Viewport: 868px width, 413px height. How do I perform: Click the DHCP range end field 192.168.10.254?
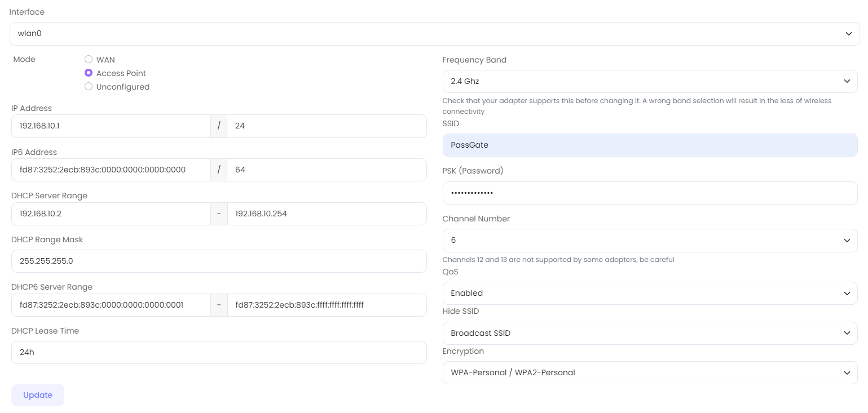pos(327,214)
